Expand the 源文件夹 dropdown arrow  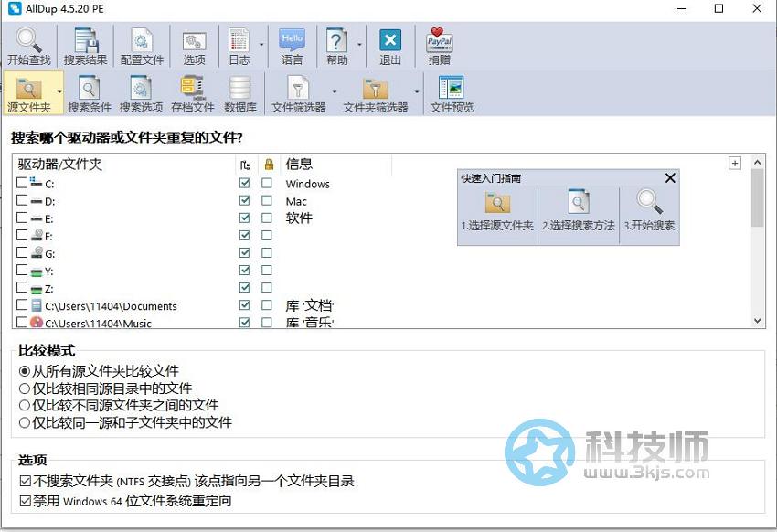pyautogui.click(x=59, y=92)
